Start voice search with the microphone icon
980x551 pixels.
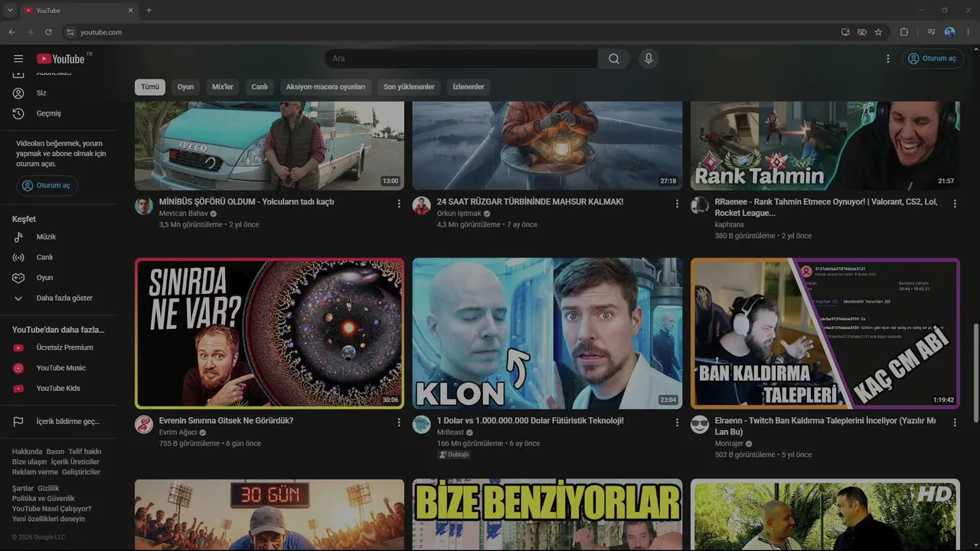tap(648, 59)
